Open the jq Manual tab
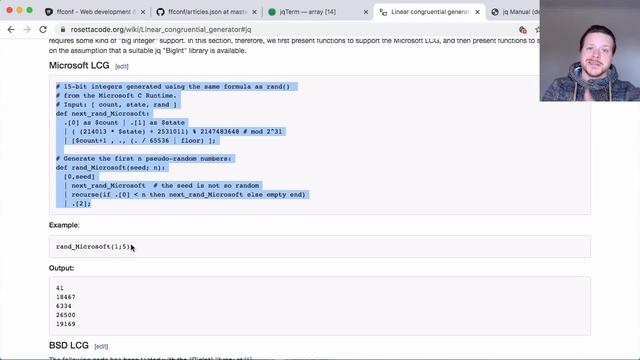Image resolution: width=640 pixels, height=360 pixels. pos(516,12)
